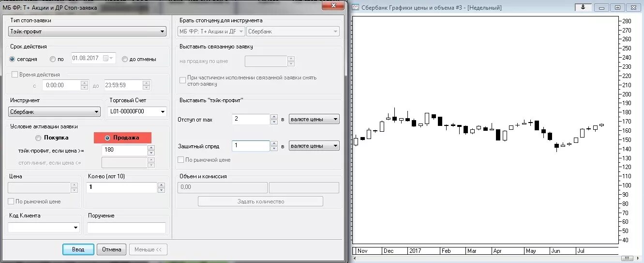Viewport: 644px width, 263px height.
Task: Select the до отмены radio button
Action: click(x=125, y=59)
